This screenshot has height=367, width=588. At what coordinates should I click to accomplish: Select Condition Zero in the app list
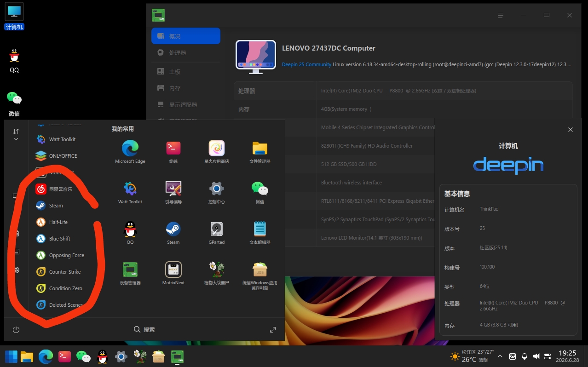pos(67,288)
